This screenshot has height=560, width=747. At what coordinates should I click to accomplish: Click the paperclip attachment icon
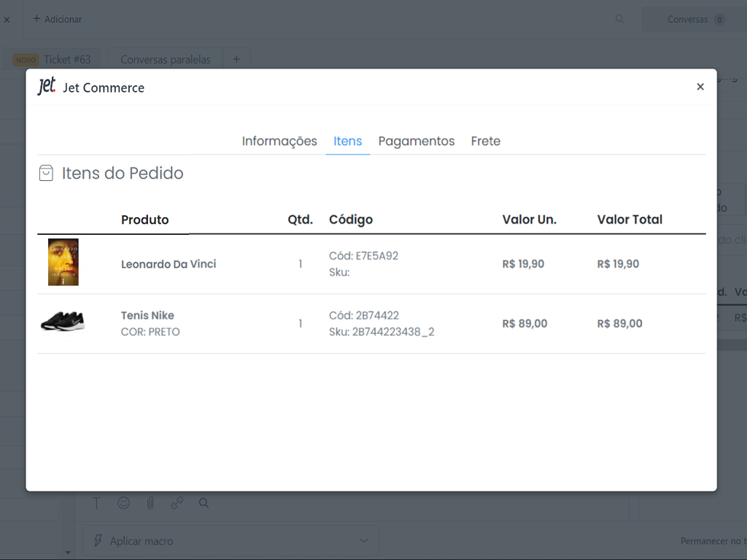[150, 503]
